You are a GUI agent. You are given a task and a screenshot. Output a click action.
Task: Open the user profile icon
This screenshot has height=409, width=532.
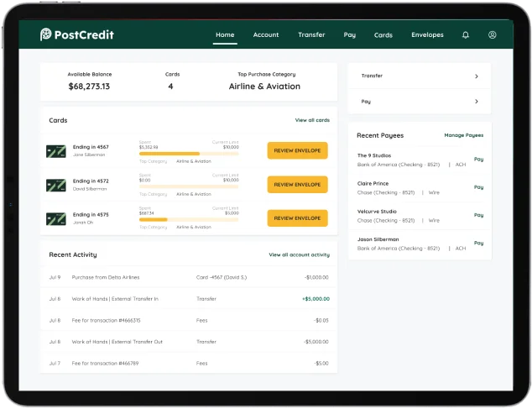(493, 35)
